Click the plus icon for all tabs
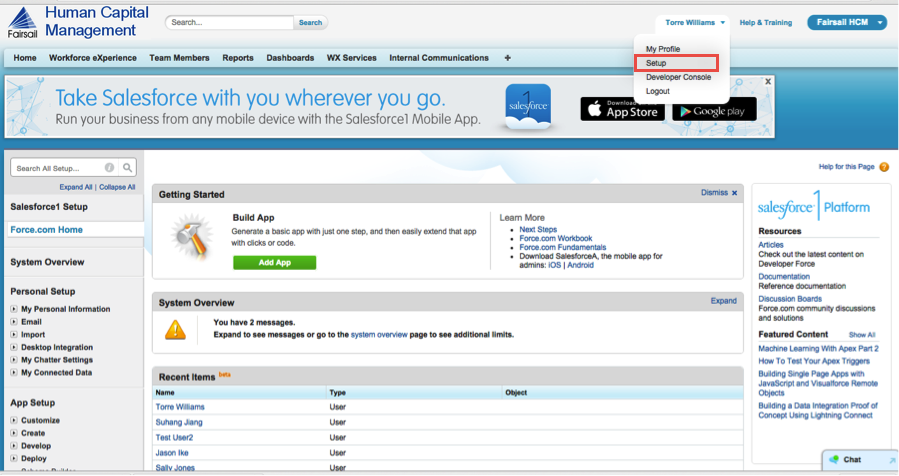 coord(507,58)
